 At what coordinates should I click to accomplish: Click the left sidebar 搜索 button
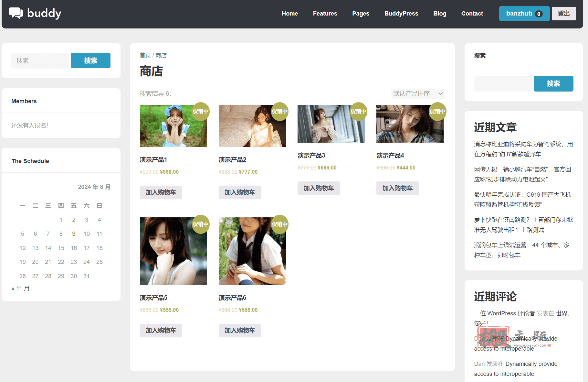coord(90,60)
